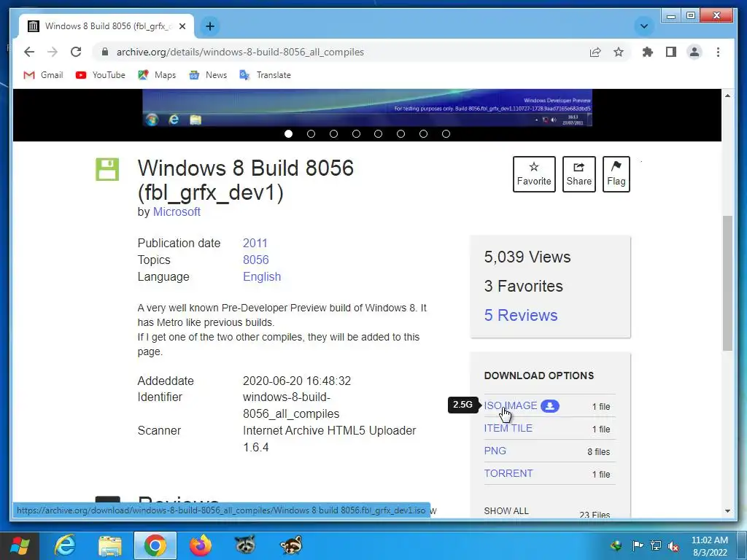This screenshot has width=747, height=560.
Task: Add item to favorites with Favorite button
Action: pyautogui.click(x=534, y=174)
